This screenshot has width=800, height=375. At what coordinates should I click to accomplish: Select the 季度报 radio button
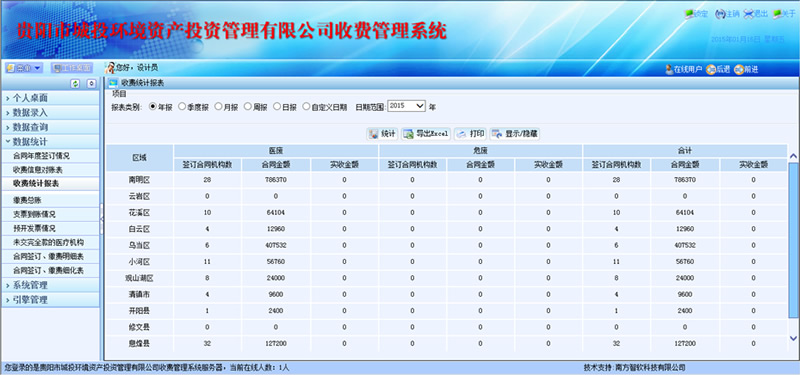pyautogui.click(x=182, y=107)
